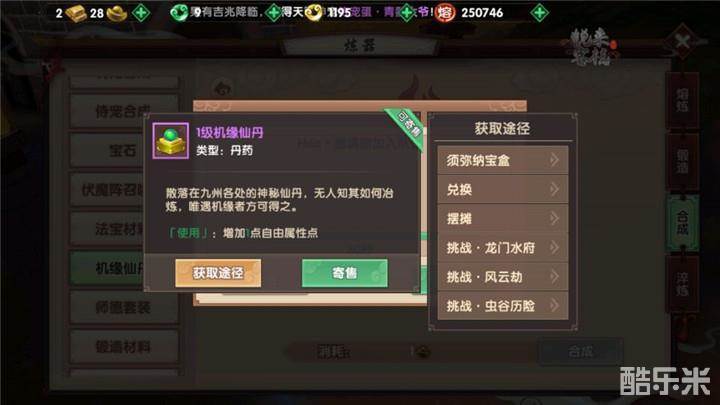Click the 1级机缘仙丹 item icon
The height and width of the screenshot is (405, 720).
click(170, 141)
